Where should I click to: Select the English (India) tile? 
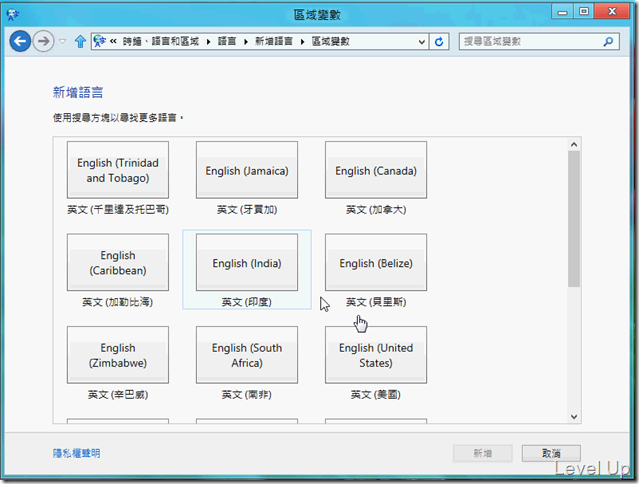[x=247, y=262]
